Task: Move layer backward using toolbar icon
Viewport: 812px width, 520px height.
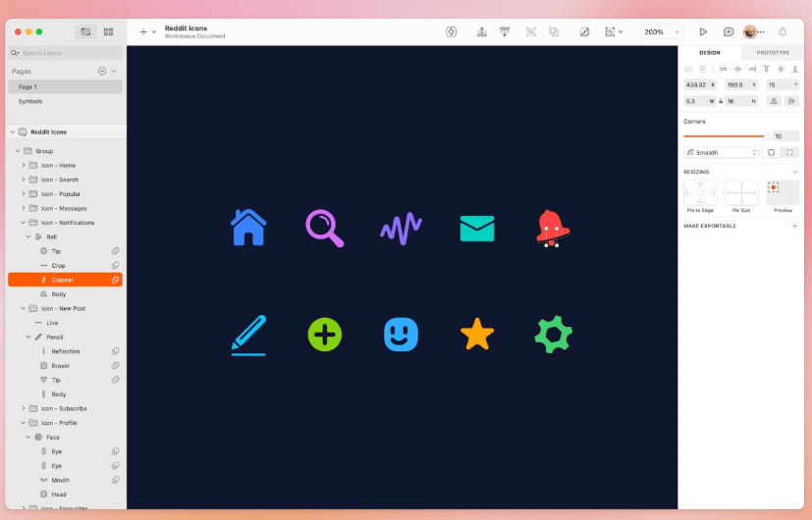Action: click(505, 32)
